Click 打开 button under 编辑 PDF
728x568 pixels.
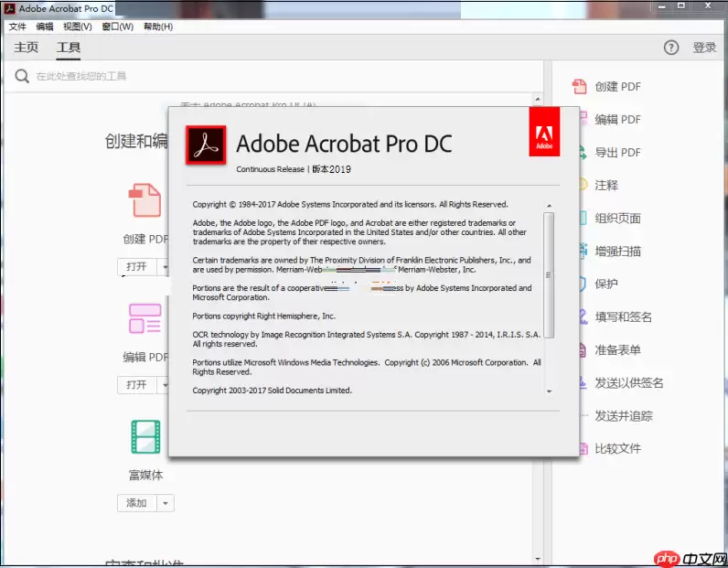(136, 384)
